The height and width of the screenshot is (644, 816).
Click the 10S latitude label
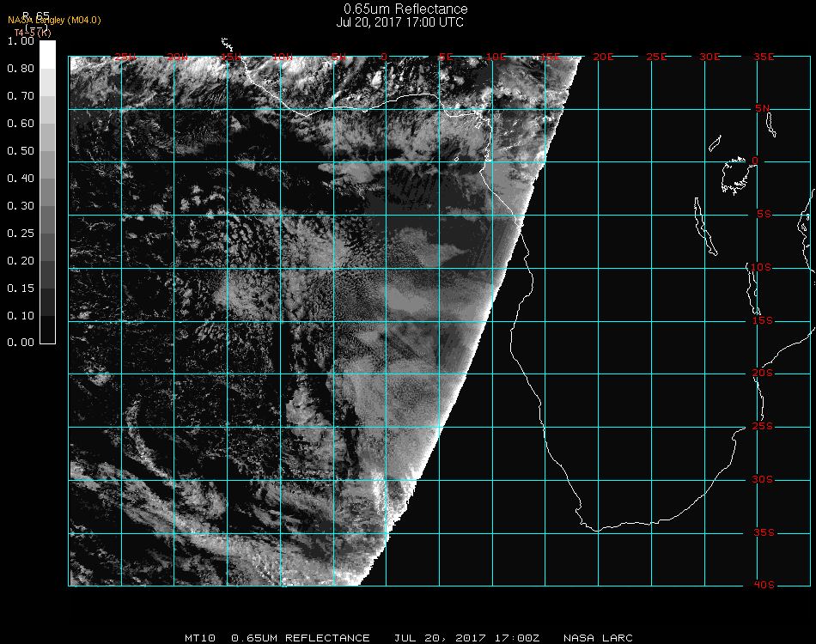[x=761, y=267]
